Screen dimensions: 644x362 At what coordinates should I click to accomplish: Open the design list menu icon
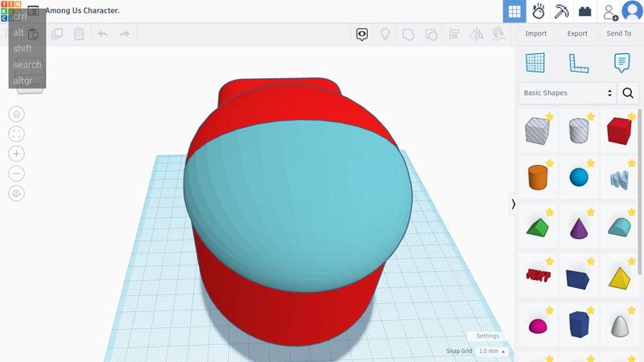point(33,10)
